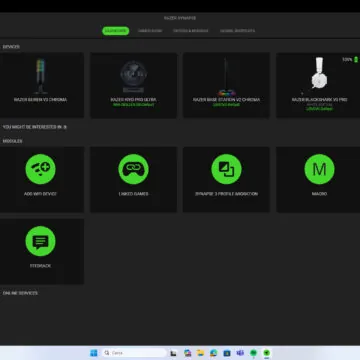The height and width of the screenshot is (360, 360).
Task: Open the Razer Base Station V2 Chroma card
Action: tap(226, 85)
